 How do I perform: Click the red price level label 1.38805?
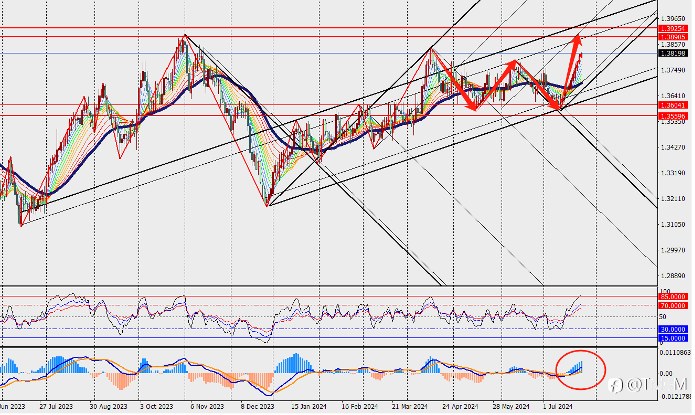pos(673,37)
